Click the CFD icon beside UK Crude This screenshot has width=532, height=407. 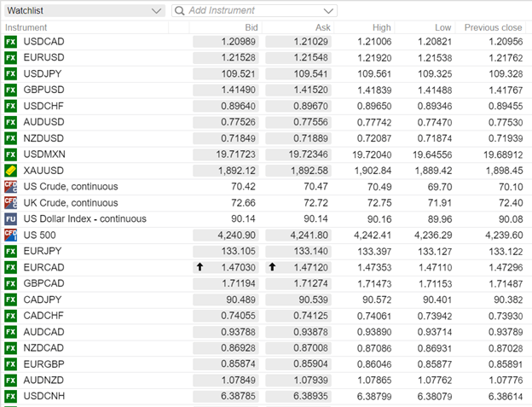point(11,203)
